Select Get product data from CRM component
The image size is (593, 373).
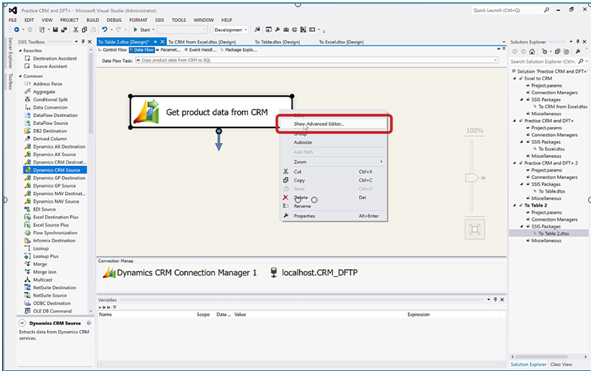point(211,112)
